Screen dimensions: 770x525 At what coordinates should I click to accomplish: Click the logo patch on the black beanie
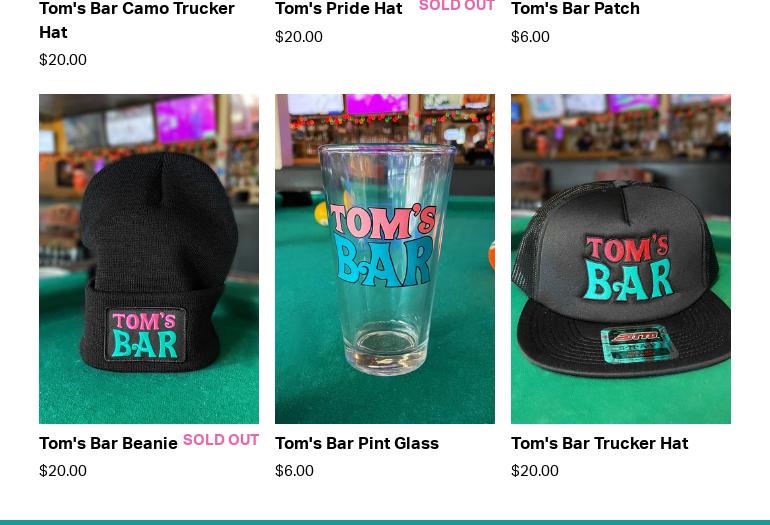tap(145, 335)
